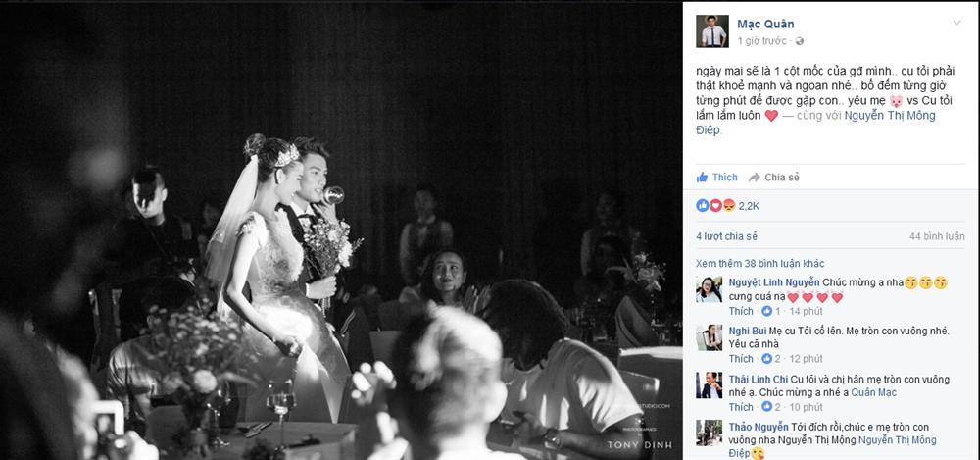
Task: Click the public globe privacy icon
Action: coord(800,41)
